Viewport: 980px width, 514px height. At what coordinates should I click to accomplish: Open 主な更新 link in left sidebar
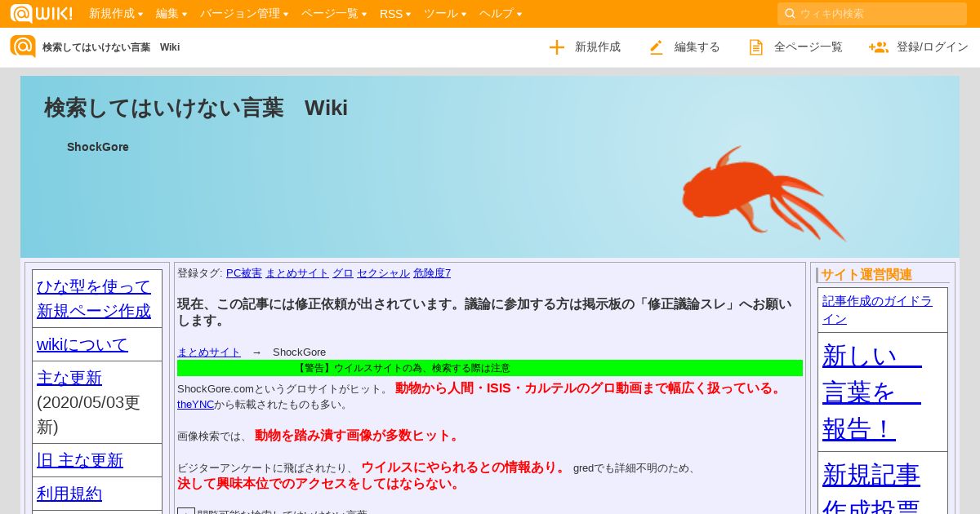pos(69,378)
